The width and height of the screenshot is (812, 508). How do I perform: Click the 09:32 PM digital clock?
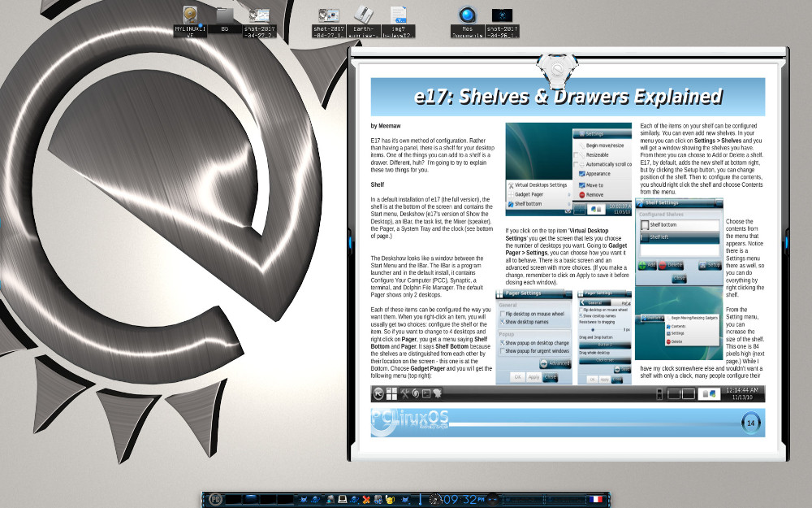pos(464,500)
